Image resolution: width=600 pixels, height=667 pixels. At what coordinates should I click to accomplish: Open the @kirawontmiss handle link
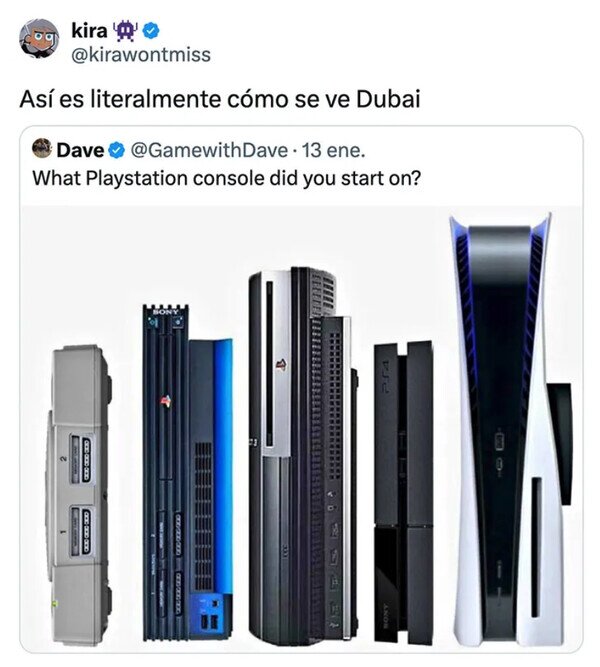(141, 54)
